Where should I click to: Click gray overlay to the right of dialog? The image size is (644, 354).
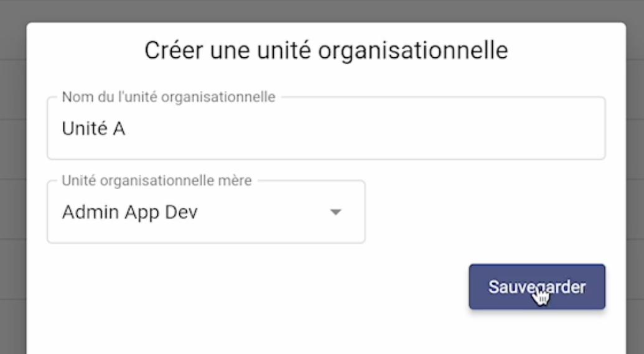pos(635,185)
